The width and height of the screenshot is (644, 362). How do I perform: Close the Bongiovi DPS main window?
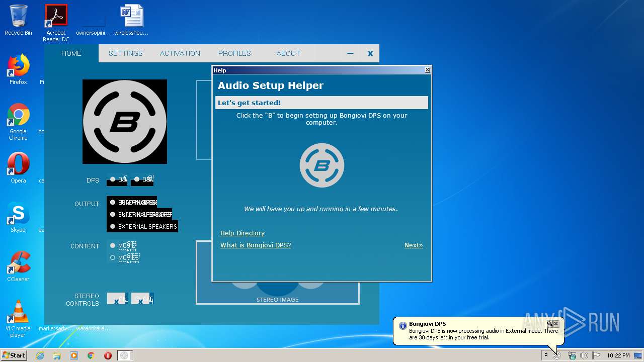[370, 53]
